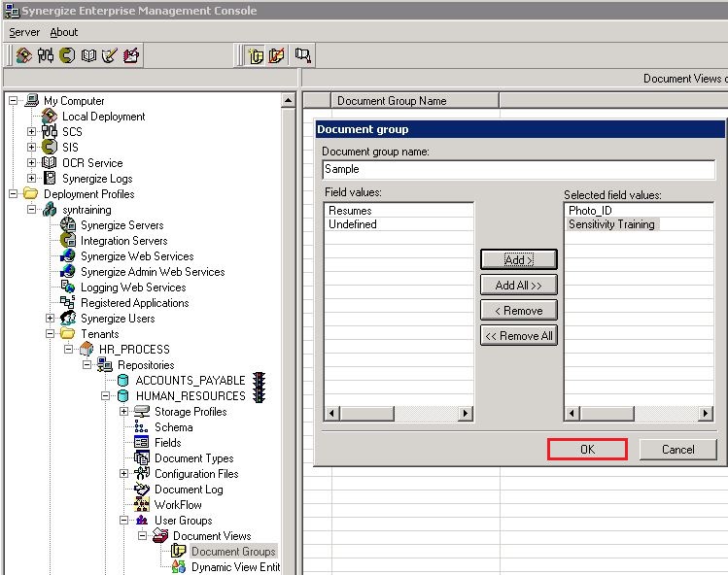This screenshot has width=728, height=575.
Task: Click the Fields icon
Action: click(141, 442)
